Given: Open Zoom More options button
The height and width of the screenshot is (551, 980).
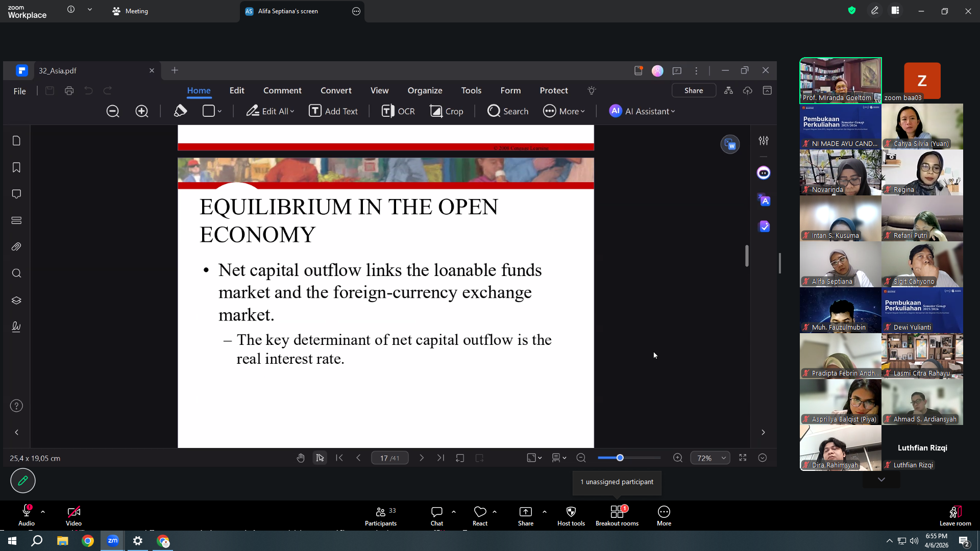Looking at the screenshot, I should tap(664, 516).
